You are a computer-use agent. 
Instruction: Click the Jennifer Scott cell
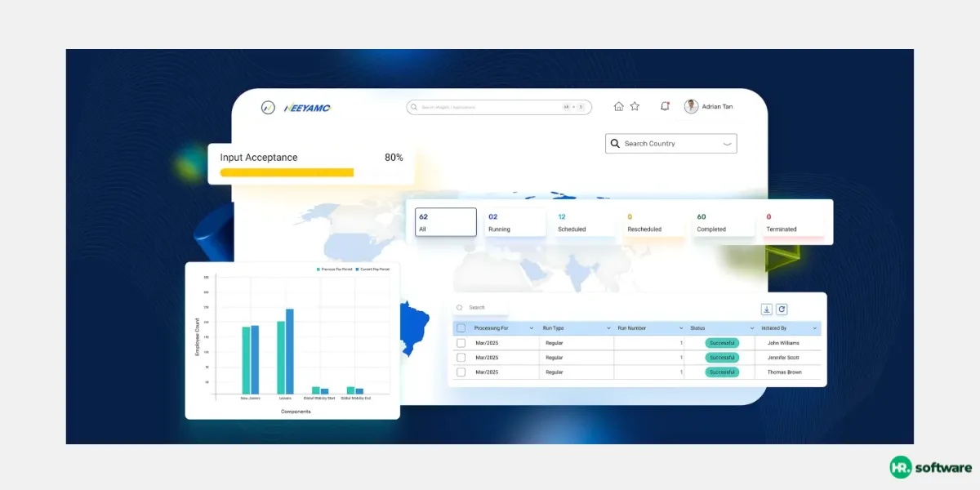click(x=783, y=358)
